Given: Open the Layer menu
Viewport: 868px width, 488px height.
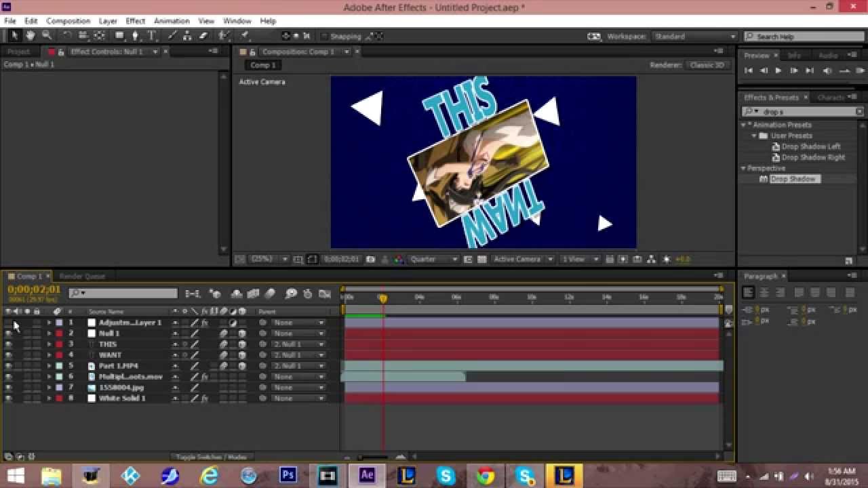Looking at the screenshot, I should [108, 21].
